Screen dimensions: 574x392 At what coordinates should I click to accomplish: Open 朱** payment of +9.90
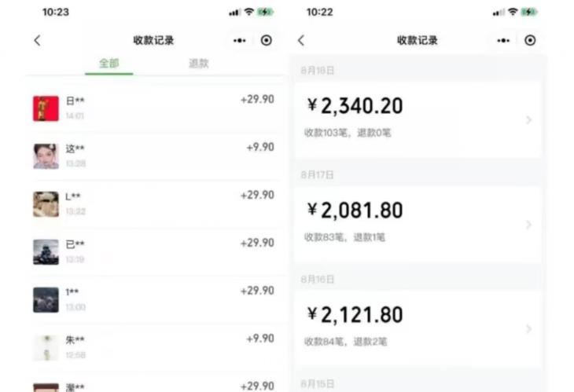157,346
